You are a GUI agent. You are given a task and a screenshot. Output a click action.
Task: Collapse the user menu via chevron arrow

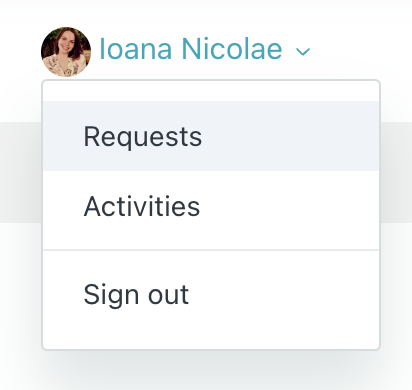coord(303,52)
